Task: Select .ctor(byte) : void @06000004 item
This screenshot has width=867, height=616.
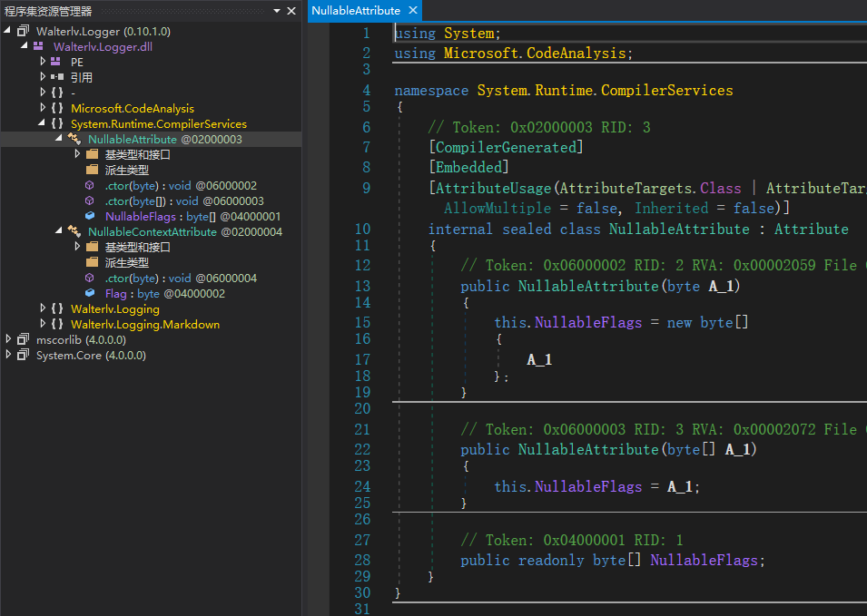Action: click(x=181, y=278)
